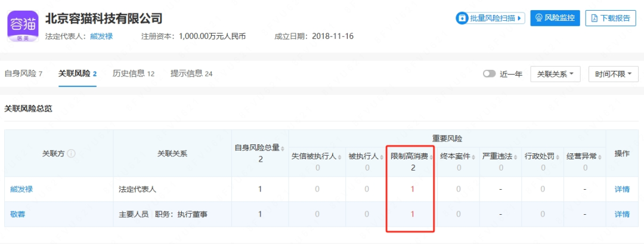Click company name 北京容猫科技有限公司
644x244 pixels.
coord(104,18)
